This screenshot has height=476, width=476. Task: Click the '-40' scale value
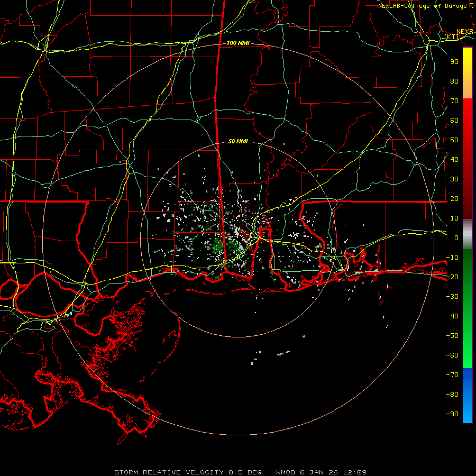point(452,316)
